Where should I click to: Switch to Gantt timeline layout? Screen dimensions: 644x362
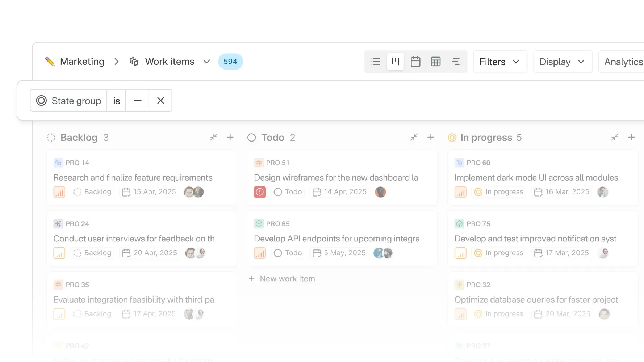(456, 62)
